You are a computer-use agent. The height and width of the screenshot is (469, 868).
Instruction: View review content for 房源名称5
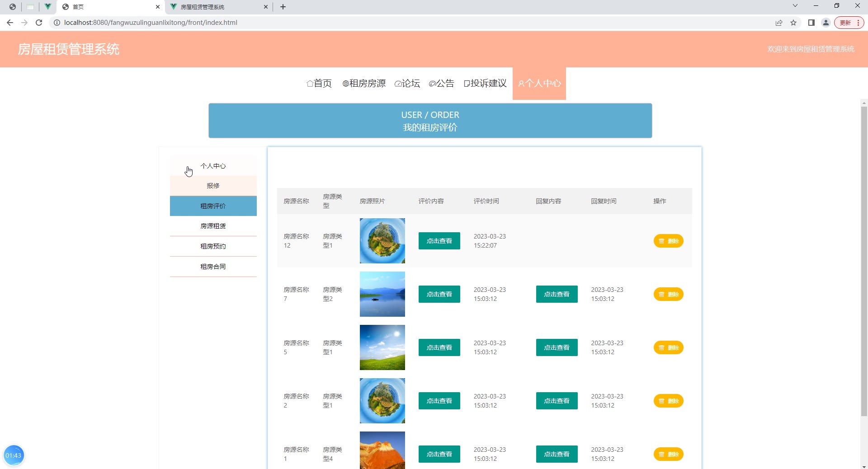[439, 347]
